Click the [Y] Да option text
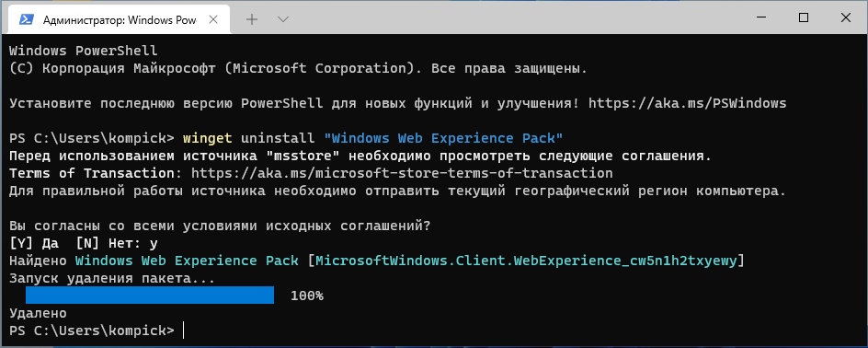 34,243
